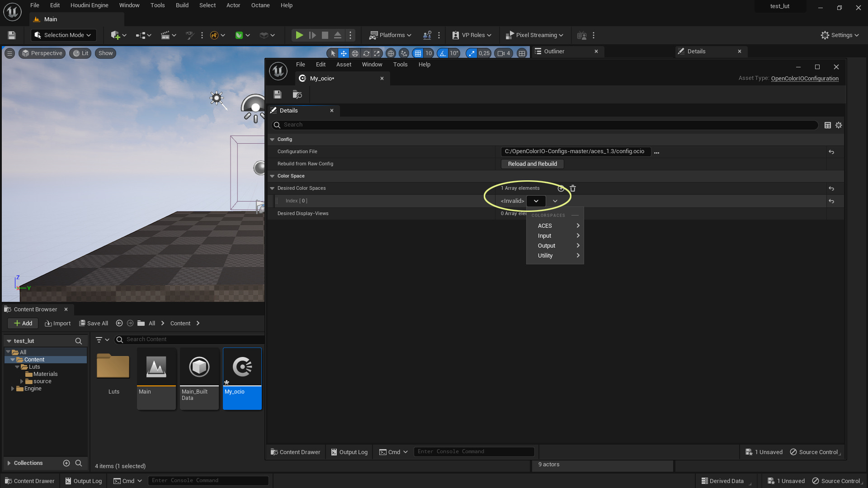868x488 pixels.
Task: Collapse the Config section
Action: coord(272,140)
